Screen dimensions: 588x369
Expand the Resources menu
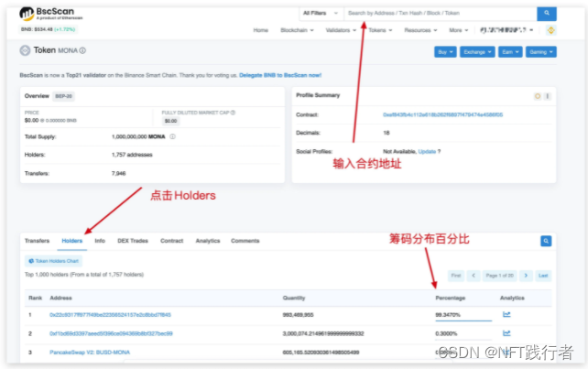point(420,30)
